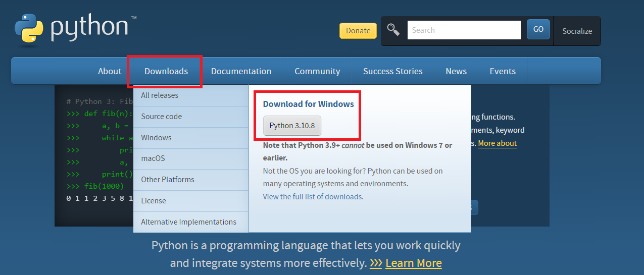Select Source code in Downloads submenu
The width and height of the screenshot is (644, 275).
191,117
